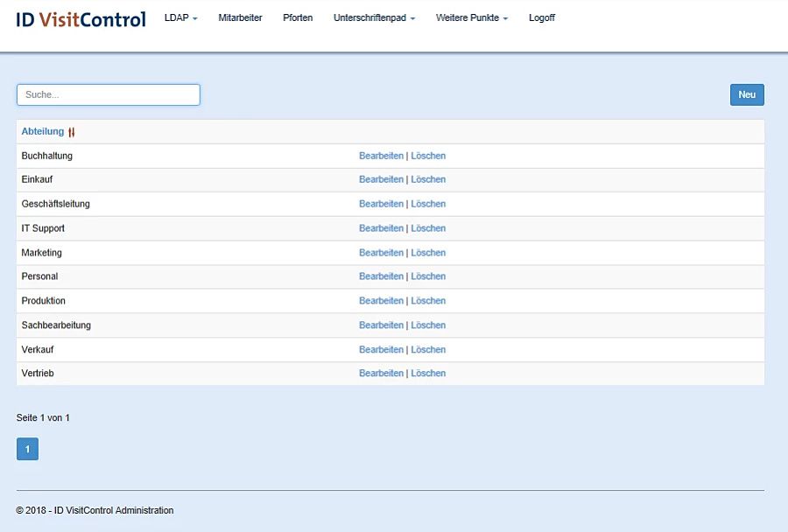This screenshot has width=788, height=532.
Task: Click the ID VisitControl logo
Action: tap(81, 18)
